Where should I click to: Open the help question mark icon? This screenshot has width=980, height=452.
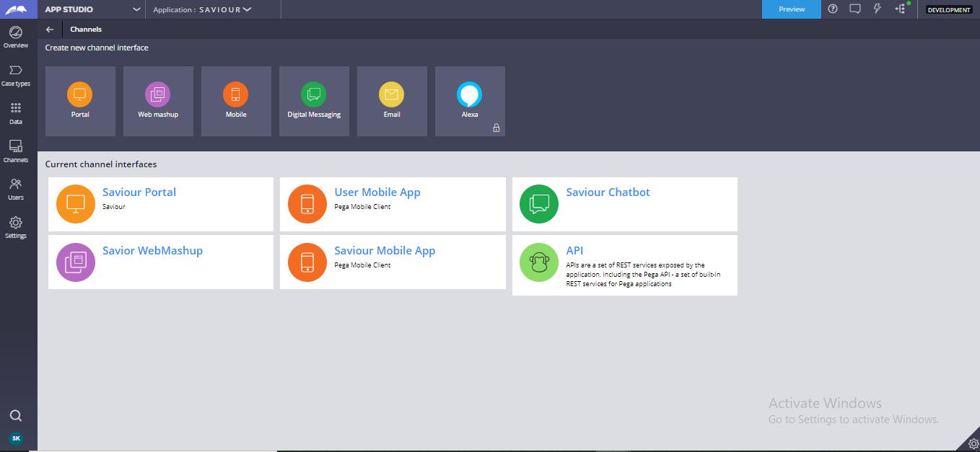pyautogui.click(x=833, y=9)
